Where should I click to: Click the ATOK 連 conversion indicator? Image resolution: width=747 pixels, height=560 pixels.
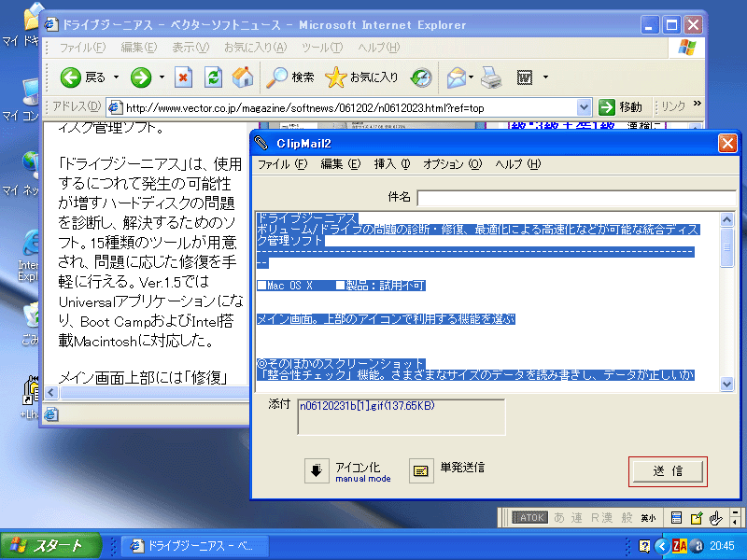576,518
